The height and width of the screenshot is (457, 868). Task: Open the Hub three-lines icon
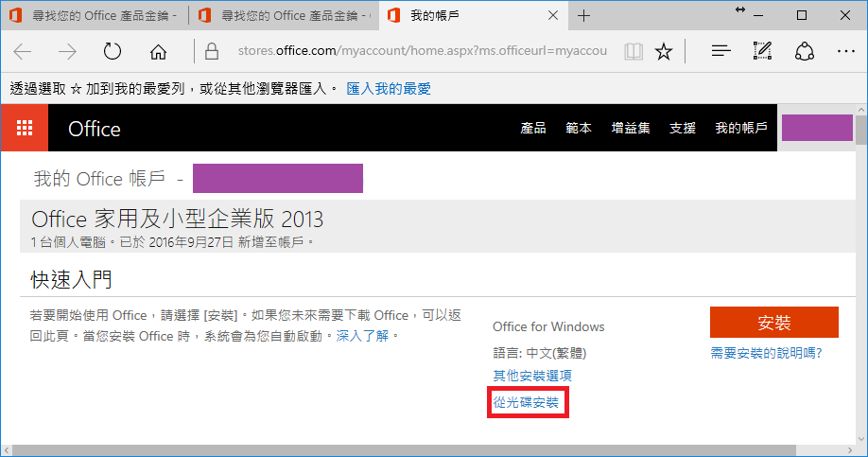(720, 51)
